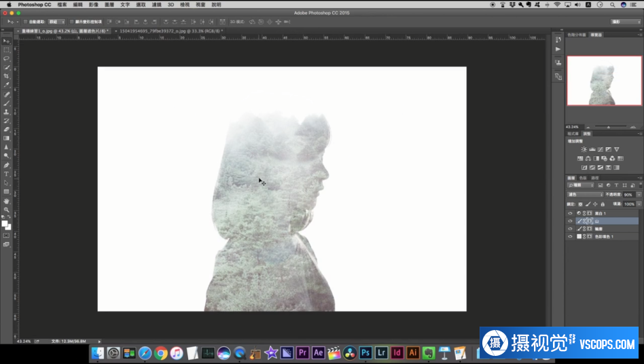Screen dimensions: 644x364
Task: Select the Clone Stamp tool
Action: [6, 111]
